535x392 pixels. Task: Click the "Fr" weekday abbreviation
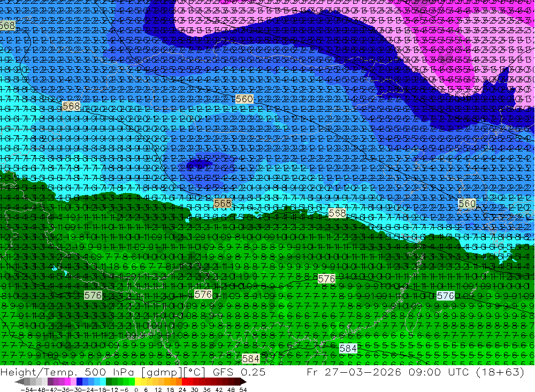pyautogui.click(x=313, y=372)
